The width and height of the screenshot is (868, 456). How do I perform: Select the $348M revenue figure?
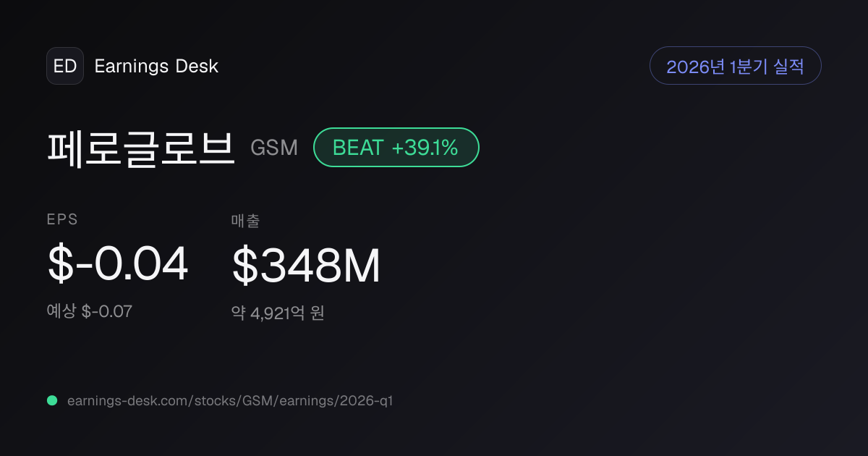pos(306,266)
